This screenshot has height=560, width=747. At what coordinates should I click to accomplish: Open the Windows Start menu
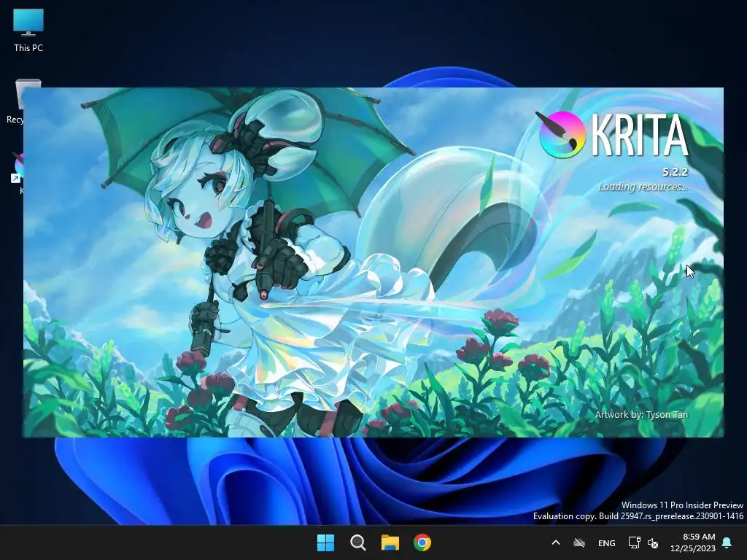click(326, 542)
